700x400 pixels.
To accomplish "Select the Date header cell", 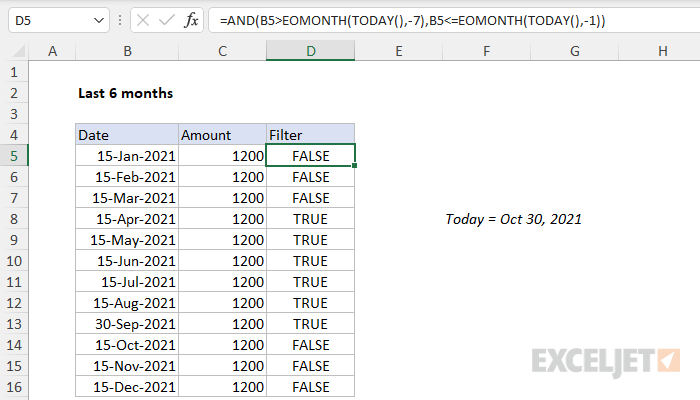I will (127, 135).
